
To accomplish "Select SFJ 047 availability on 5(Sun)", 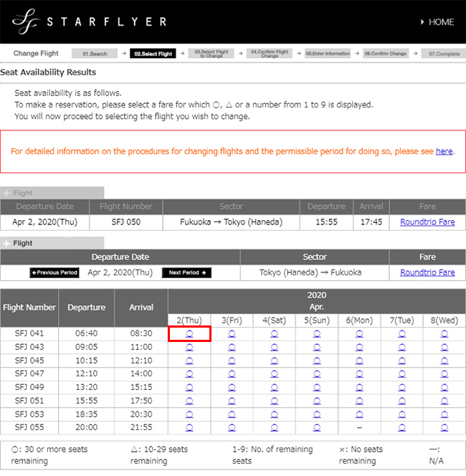I will click(317, 374).
